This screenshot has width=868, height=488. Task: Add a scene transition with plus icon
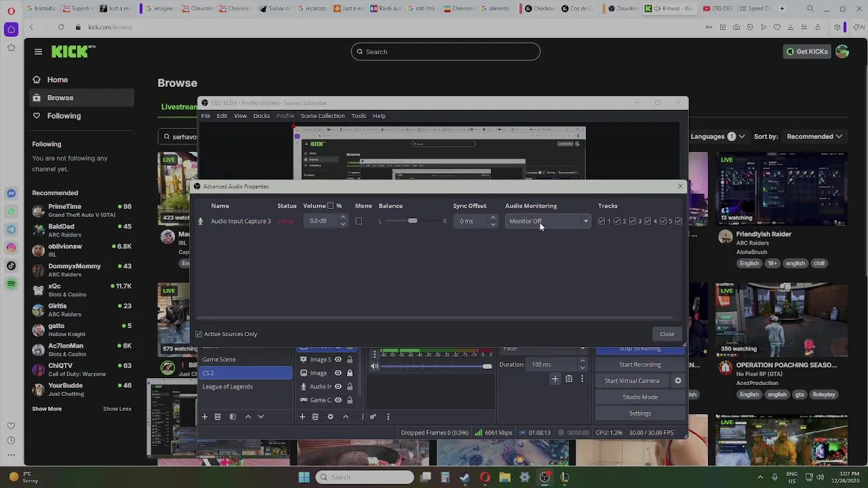[x=555, y=379]
